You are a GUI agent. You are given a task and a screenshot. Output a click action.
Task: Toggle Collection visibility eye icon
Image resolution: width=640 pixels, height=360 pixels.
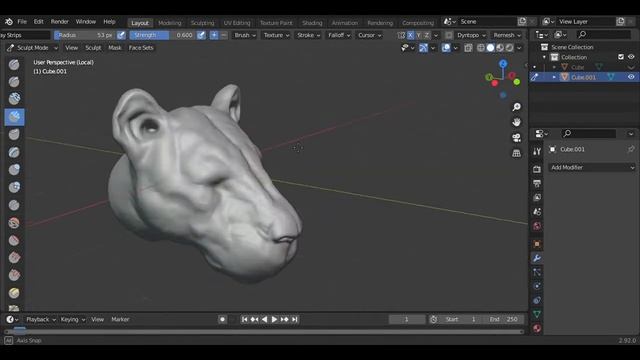pos(631,57)
